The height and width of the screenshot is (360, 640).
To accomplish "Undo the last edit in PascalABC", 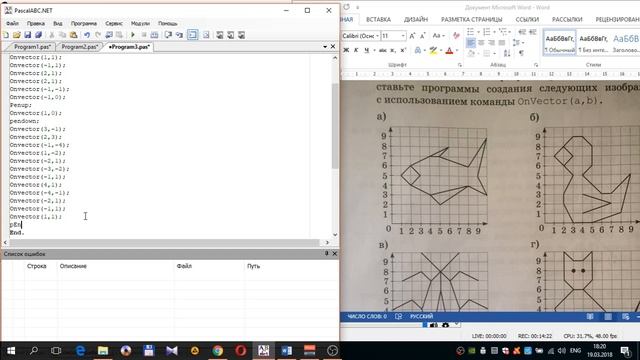I will (87, 35).
